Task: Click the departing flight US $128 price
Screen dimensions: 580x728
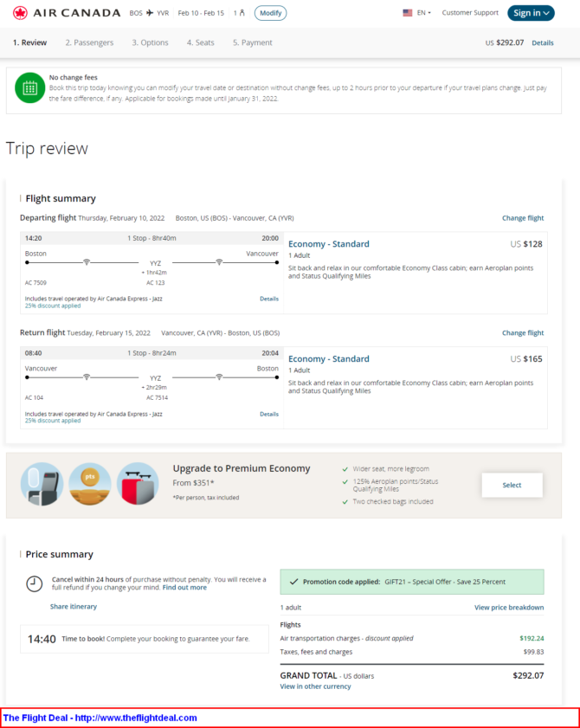Action: tap(526, 244)
